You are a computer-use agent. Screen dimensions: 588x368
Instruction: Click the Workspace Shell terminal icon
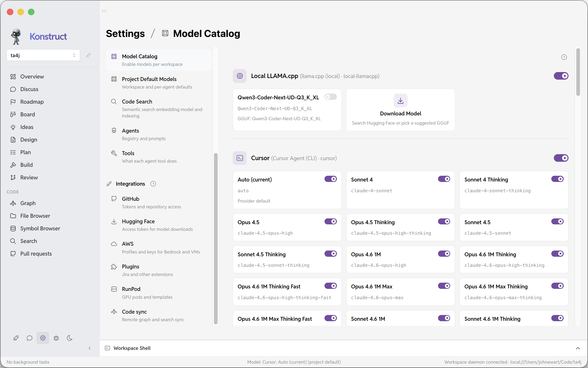(107, 348)
